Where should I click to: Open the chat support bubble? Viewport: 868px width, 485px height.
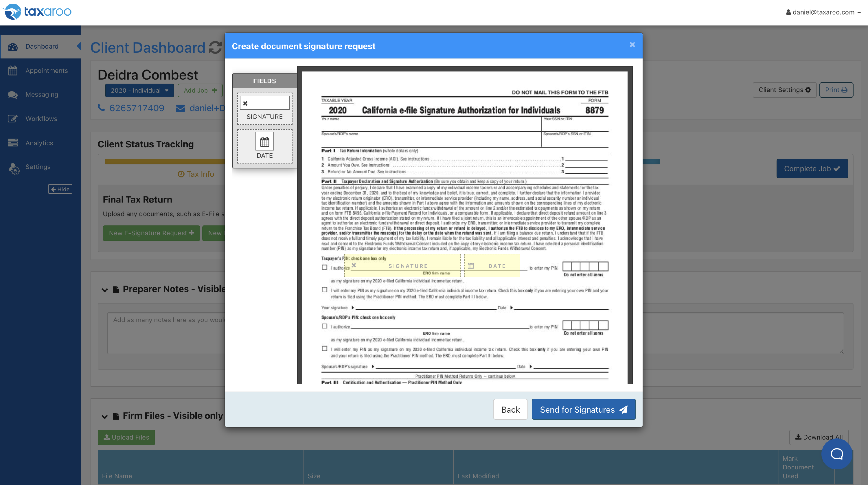[837, 454]
